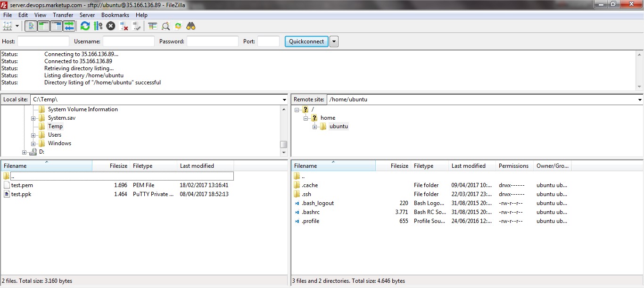644x288 pixels.
Task: Toggle display of the message log
Action: coord(31,26)
